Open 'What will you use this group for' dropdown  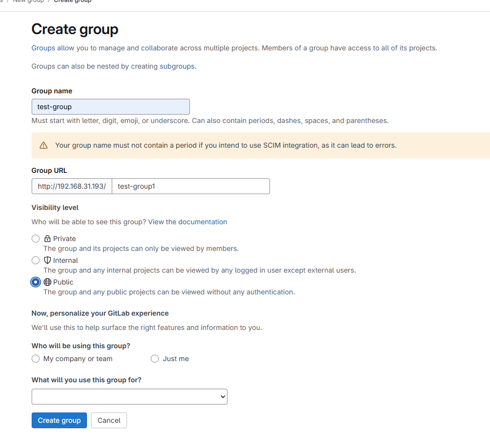click(x=130, y=397)
